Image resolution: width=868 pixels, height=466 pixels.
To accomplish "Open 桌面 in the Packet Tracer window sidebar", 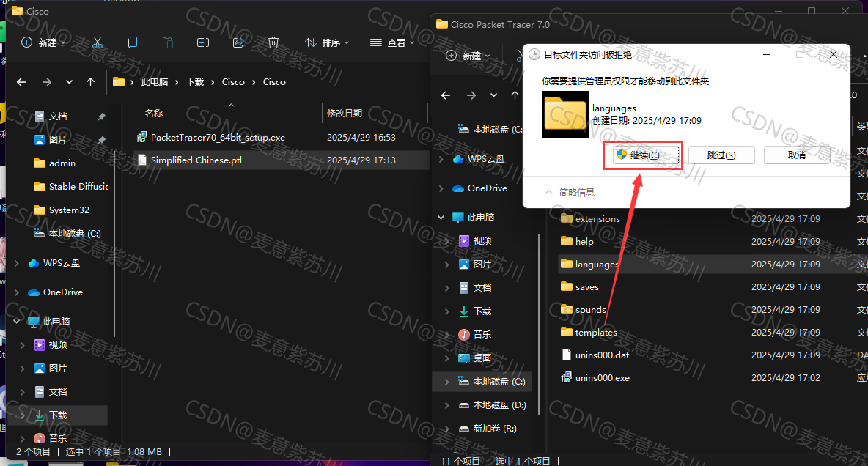I will point(482,358).
